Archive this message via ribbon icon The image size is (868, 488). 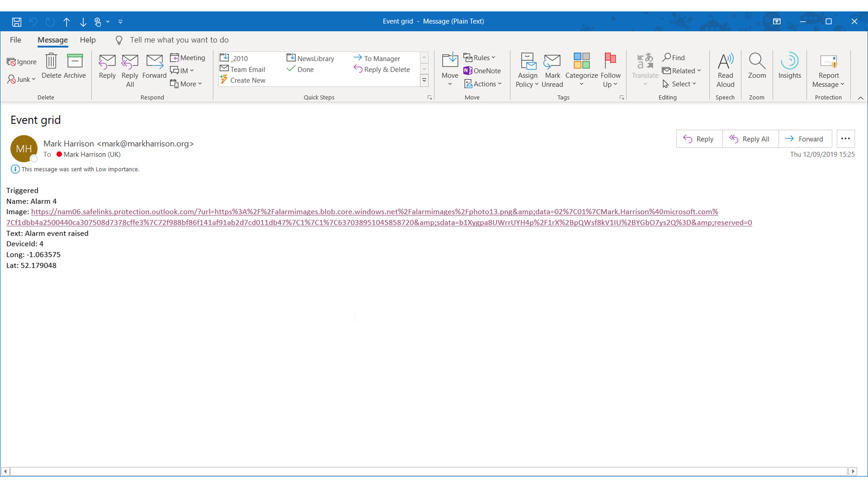75,61
